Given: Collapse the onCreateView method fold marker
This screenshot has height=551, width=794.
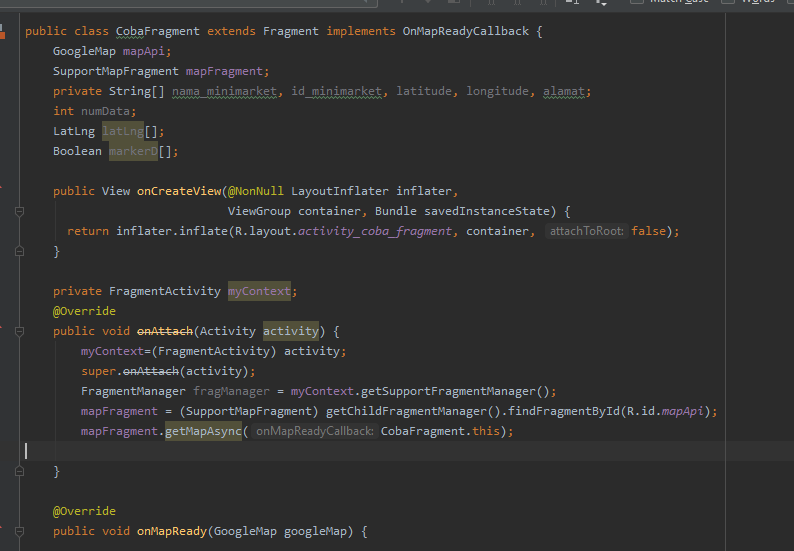Looking at the screenshot, I should point(19,211).
